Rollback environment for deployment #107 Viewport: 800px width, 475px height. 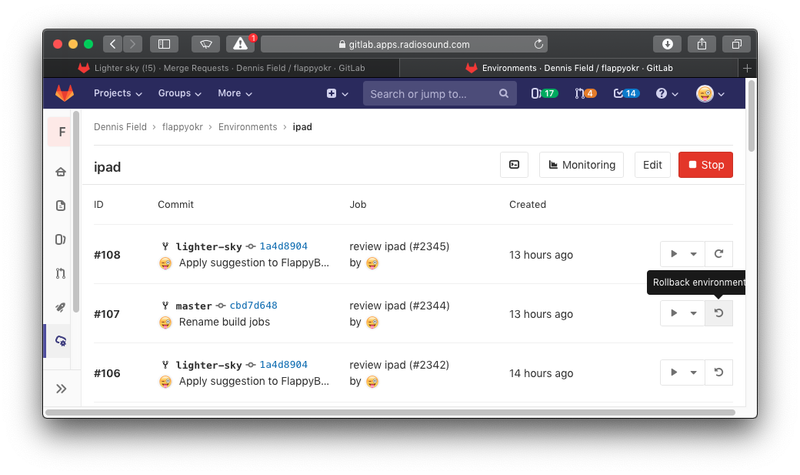[719, 314]
